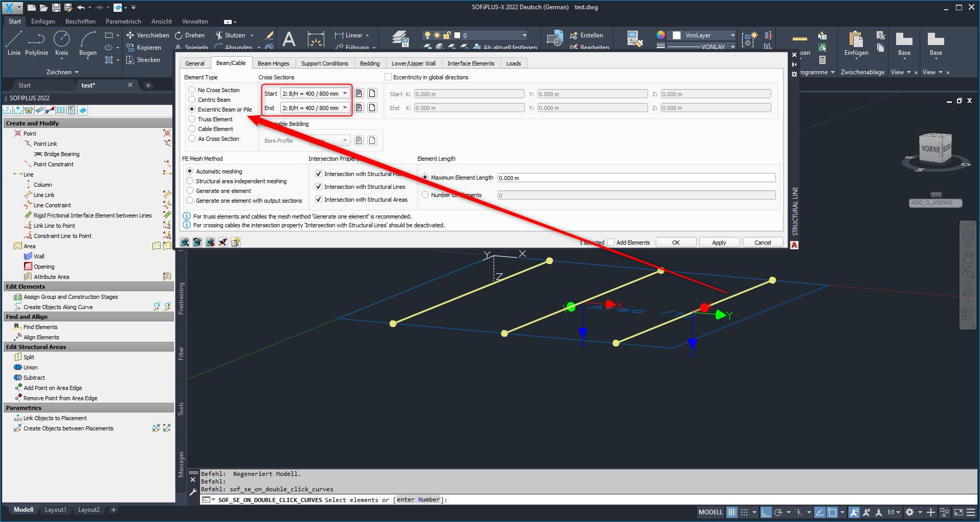Click the VonLayer white color swatch
980x522 pixels.
click(x=676, y=35)
